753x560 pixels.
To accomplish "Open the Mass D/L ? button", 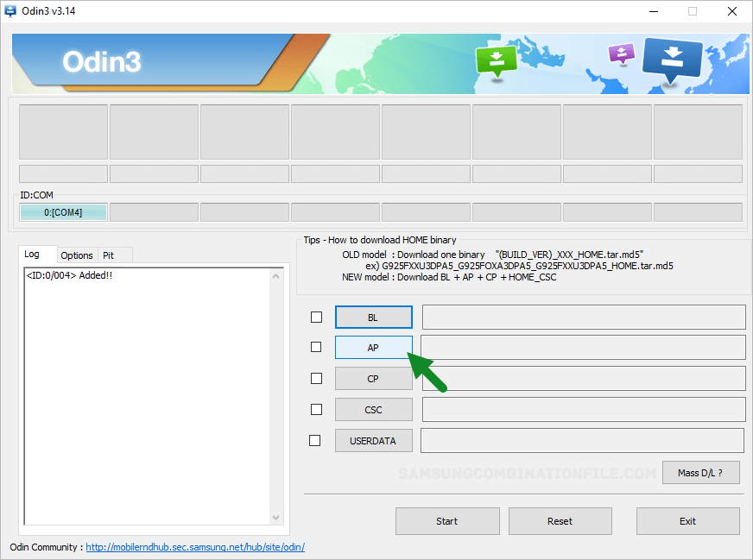I will point(700,473).
